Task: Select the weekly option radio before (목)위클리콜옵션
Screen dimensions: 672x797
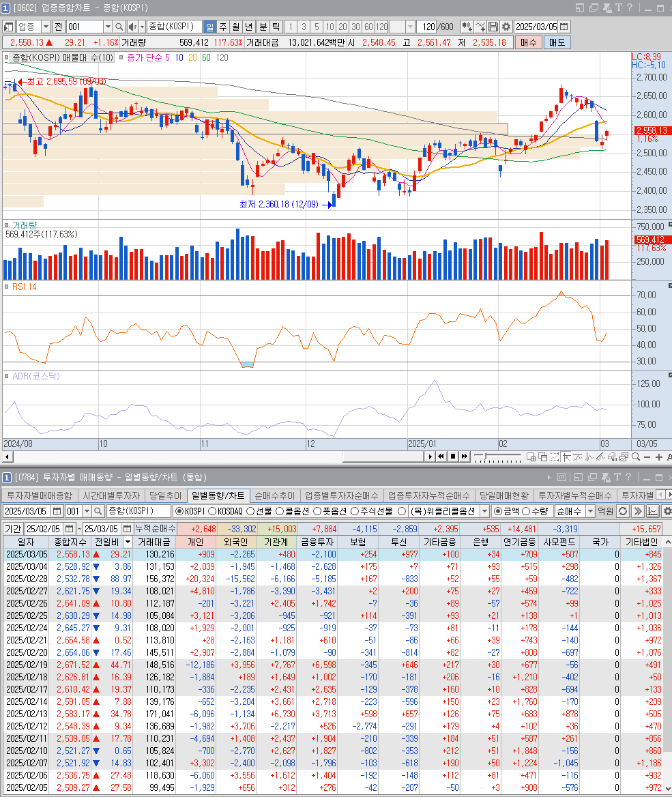Action: tap(402, 511)
